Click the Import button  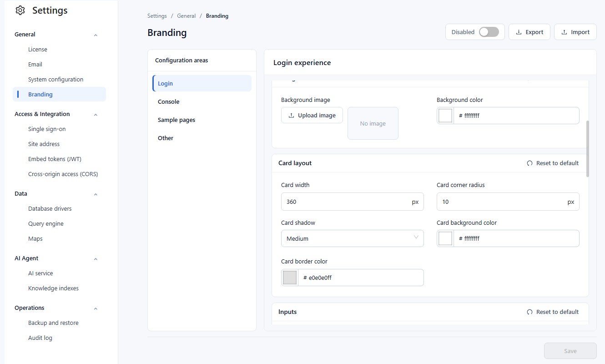[x=575, y=32]
